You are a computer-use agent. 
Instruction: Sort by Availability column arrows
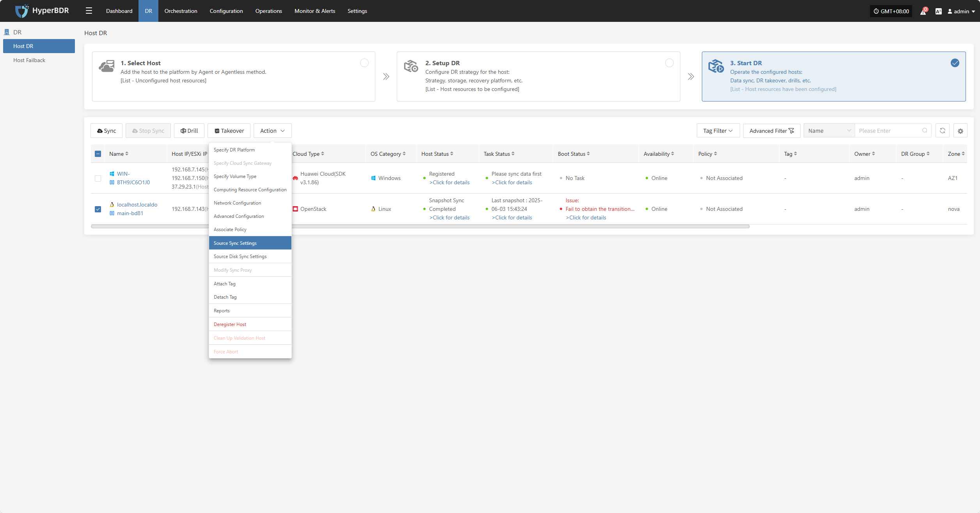coord(673,154)
